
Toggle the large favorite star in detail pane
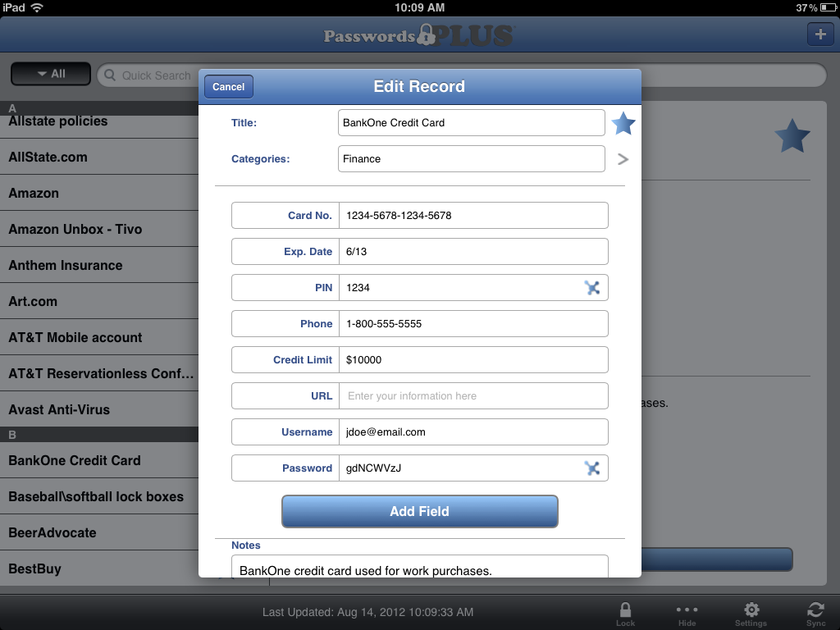pyautogui.click(x=792, y=136)
